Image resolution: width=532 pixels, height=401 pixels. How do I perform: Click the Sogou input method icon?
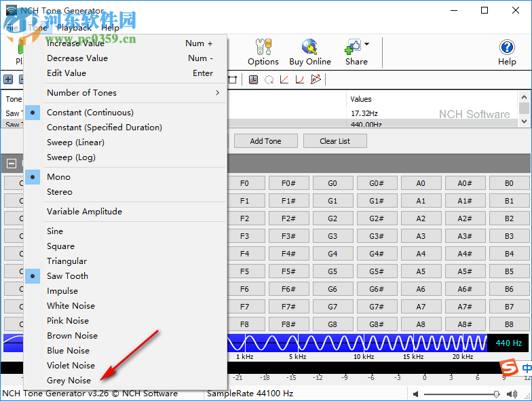tap(508, 368)
